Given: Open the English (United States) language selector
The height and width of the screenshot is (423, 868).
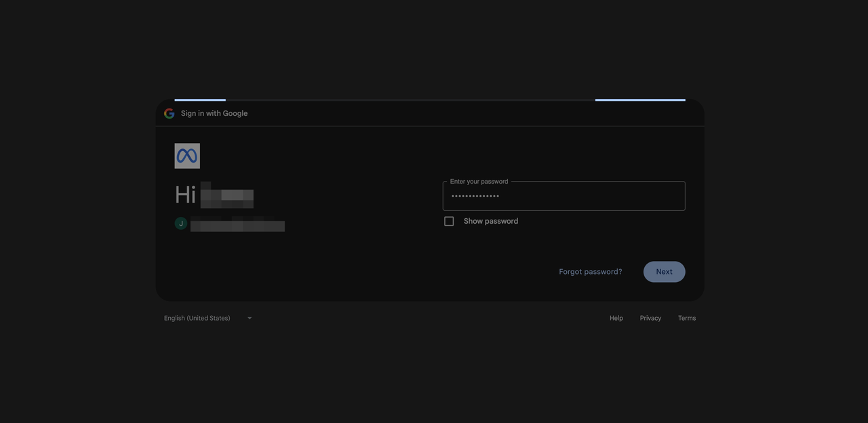Looking at the screenshot, I should pyautogui.click(x=197, y=318).
